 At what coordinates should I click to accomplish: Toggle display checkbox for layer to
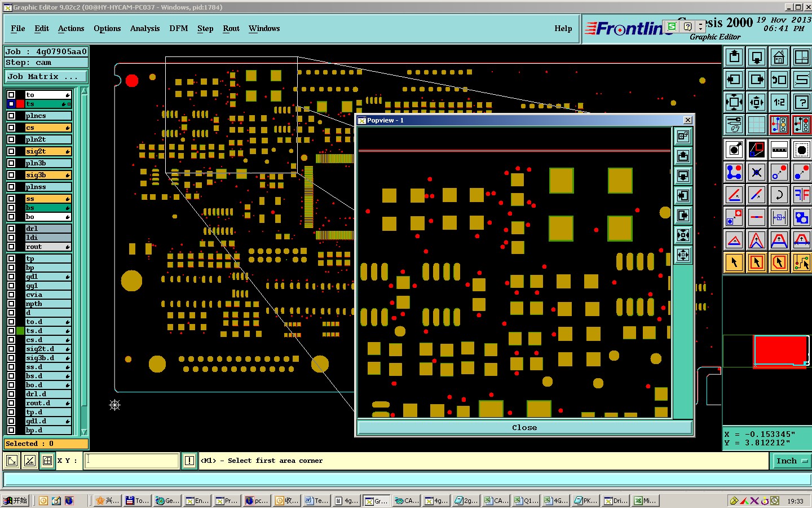[11, 95]
